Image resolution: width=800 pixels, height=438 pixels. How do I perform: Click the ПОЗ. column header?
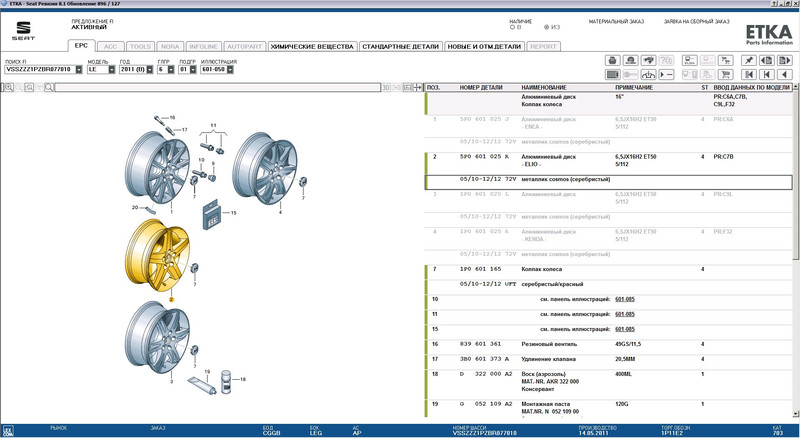pyautogui.click(x=434, y=88)
